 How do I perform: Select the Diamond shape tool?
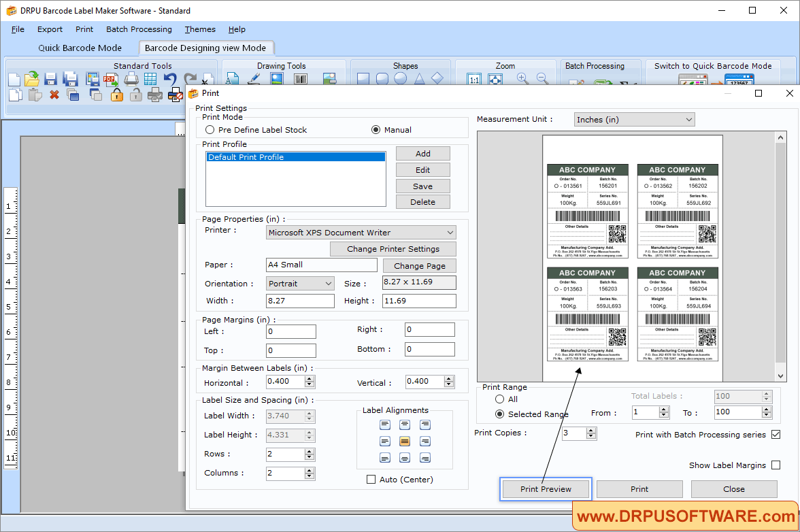click(437, 78)
